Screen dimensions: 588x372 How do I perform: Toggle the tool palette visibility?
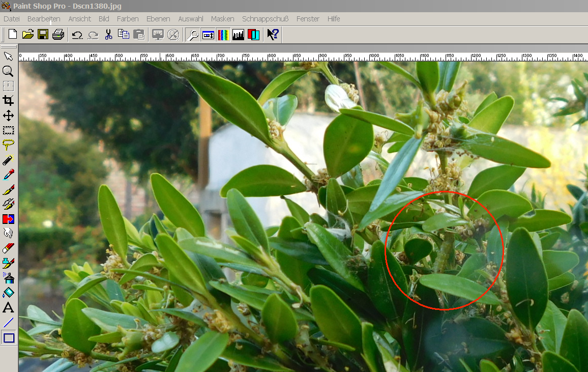[193, 35]
